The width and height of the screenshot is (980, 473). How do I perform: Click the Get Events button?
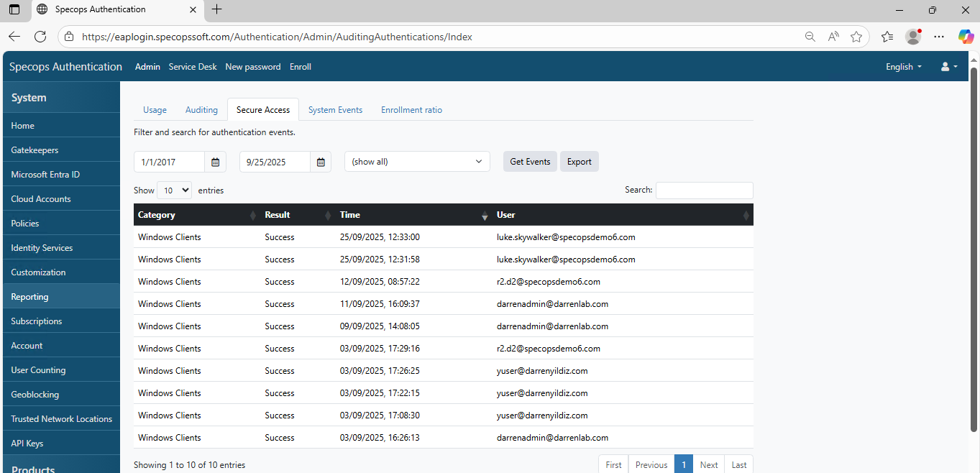tap(530, 162)
